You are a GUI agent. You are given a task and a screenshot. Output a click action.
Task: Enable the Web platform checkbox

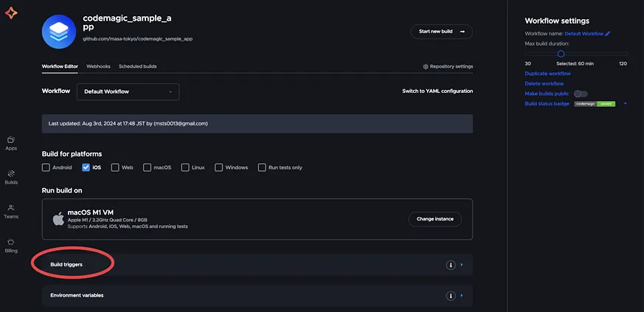click(115, 167)
